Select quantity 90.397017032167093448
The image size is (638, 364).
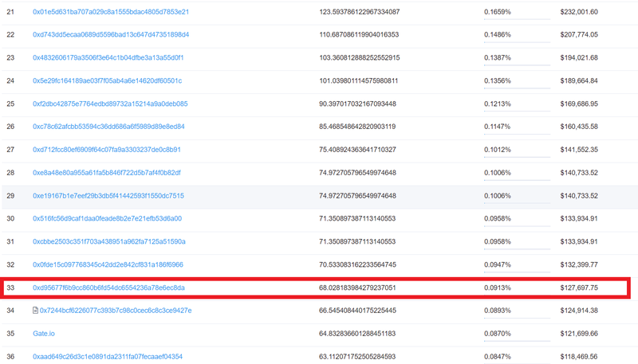click(x=357, y=104)
